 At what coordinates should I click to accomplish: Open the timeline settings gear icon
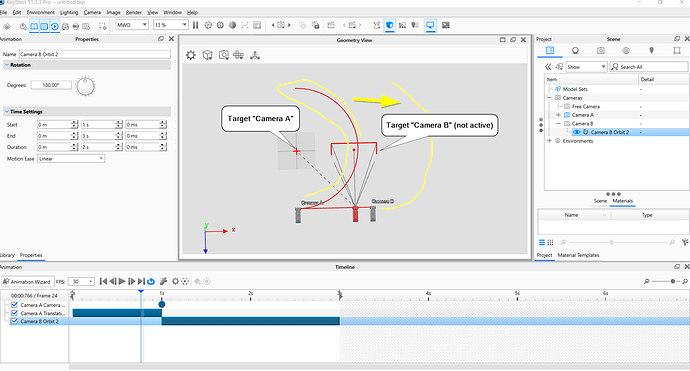(175, 281)
